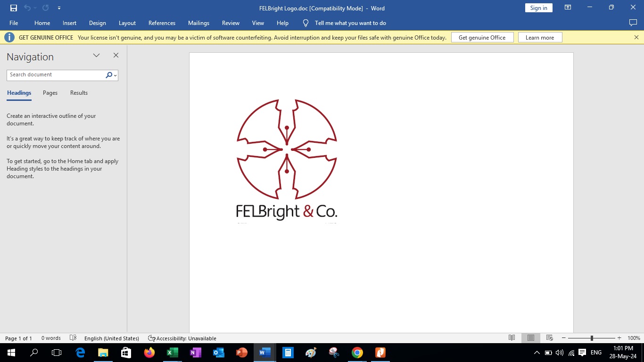Open the Design ribbon tab

coord(98,23)
